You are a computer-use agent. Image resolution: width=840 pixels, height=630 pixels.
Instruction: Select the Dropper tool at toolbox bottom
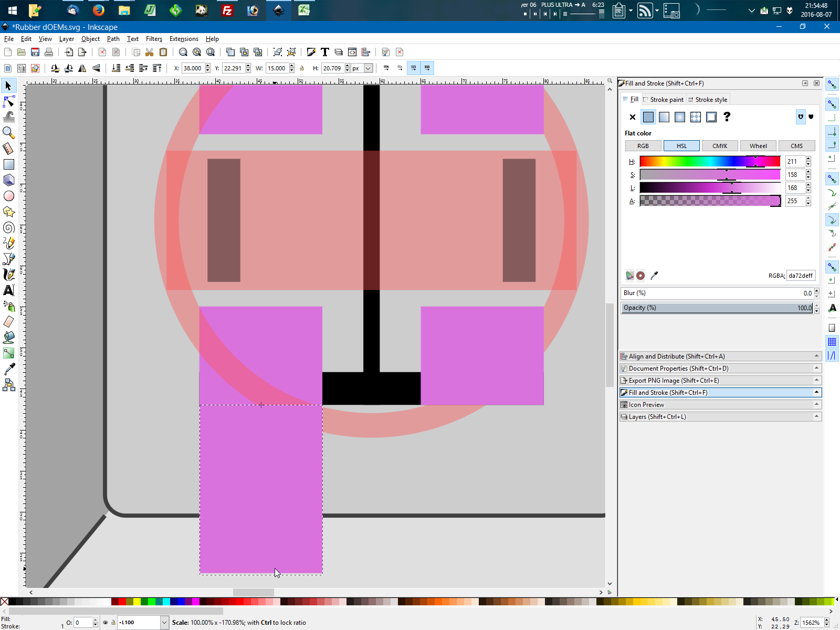tap(8, 369)
